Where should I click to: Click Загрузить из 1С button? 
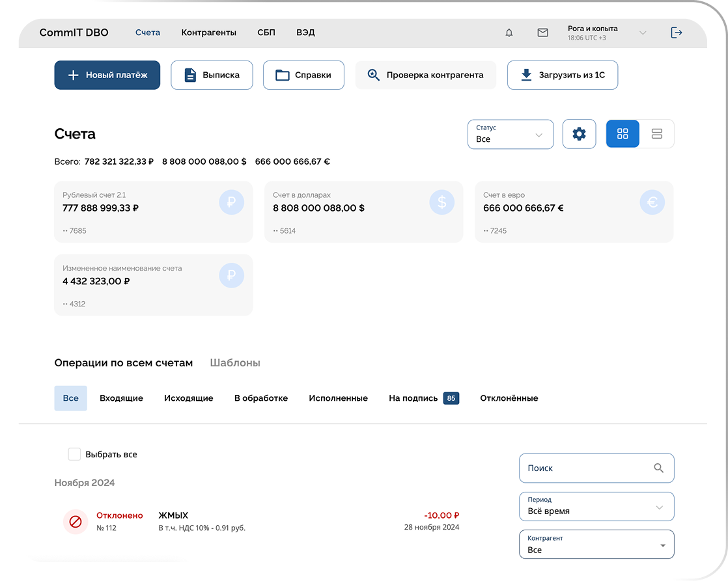(x=562, y=75)
